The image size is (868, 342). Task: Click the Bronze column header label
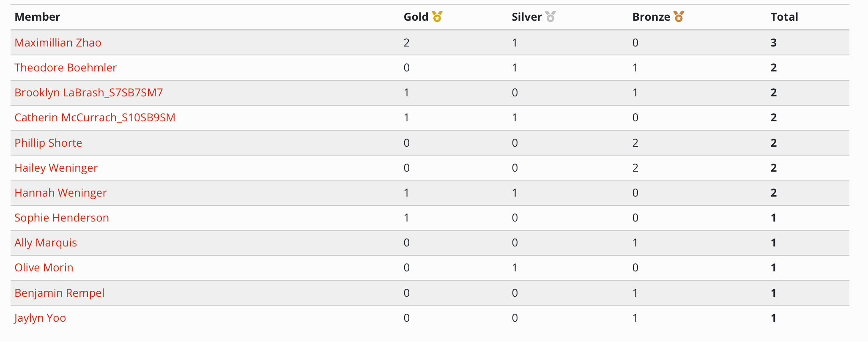click(x=651, y=17)
